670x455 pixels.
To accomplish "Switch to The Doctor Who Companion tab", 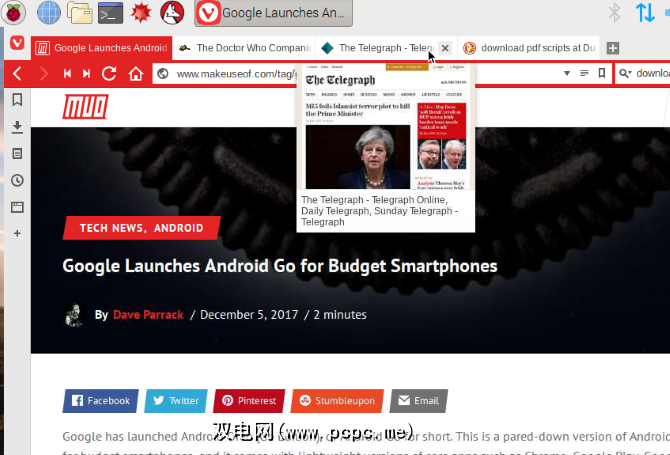I will 244,48.
